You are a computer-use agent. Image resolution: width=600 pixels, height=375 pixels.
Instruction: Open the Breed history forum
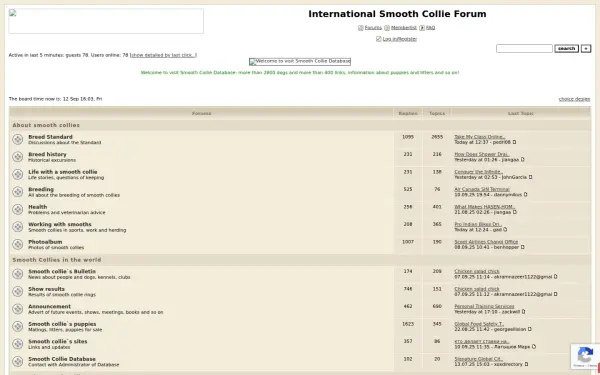coord(47,155)
